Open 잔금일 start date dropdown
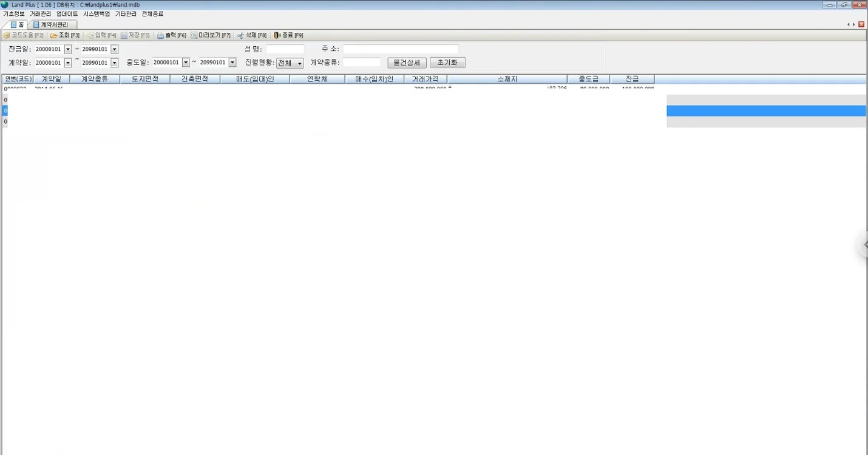Image resolution: width=868 pixels, height=455 pixels. 68,49
